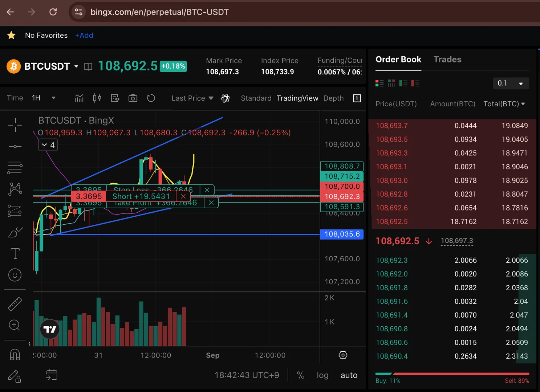Open the BTCUSDT pair selector dropdown
The height and width of the screenshot is (392, 540).
click(x=76, y=66)
